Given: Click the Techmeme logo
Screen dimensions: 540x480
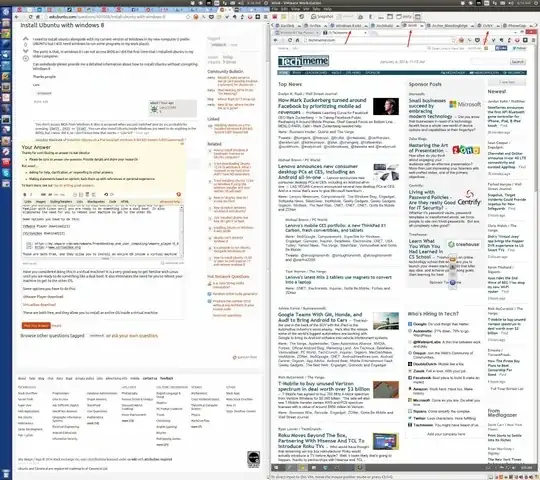Looking at the screenshot, I should point(303,61).
